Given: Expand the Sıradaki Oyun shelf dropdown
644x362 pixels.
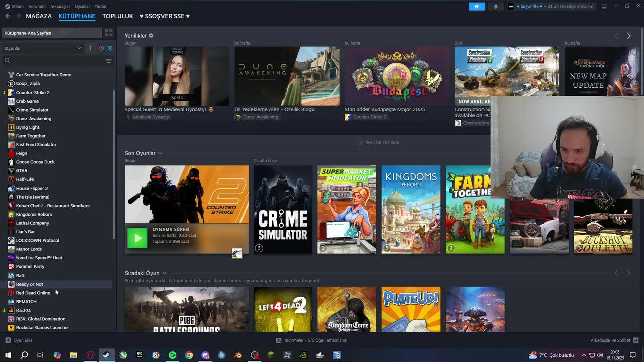Looking at the screenshot, I should coord(165,273).
